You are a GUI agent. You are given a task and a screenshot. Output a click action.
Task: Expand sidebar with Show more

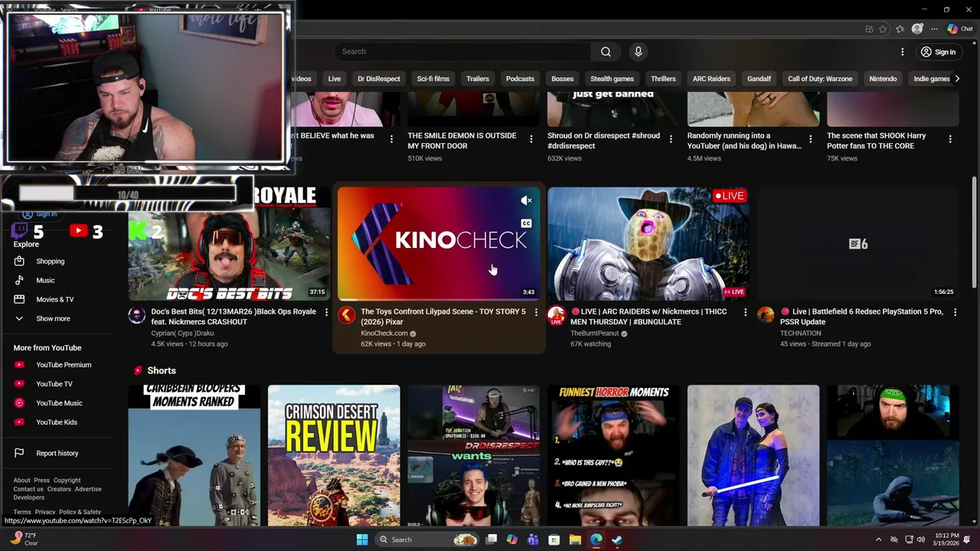[53, 318]
